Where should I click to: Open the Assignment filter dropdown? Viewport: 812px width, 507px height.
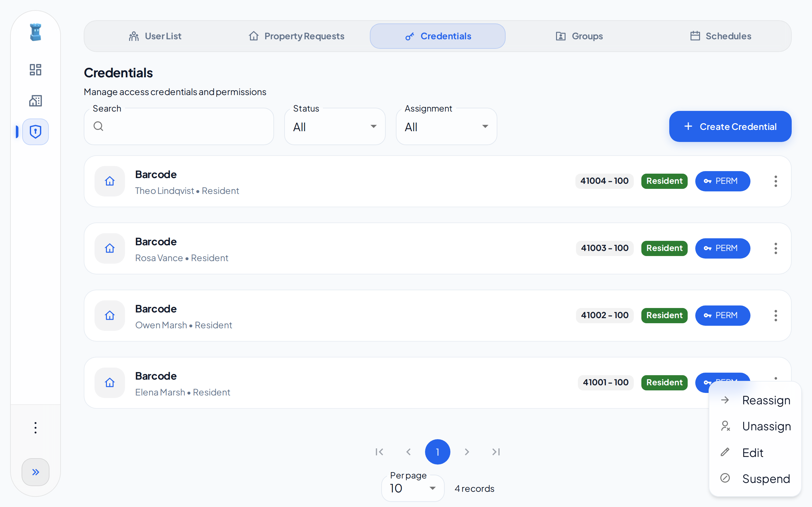coord(446,126)
